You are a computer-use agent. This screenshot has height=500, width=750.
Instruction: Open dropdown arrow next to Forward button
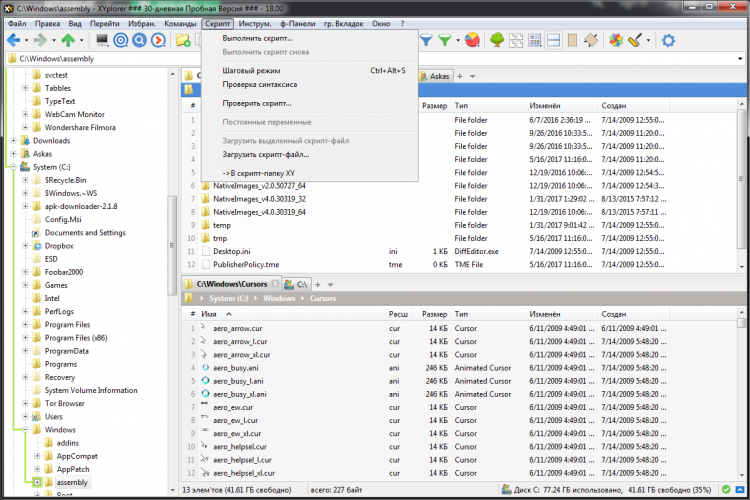point(54,41)
